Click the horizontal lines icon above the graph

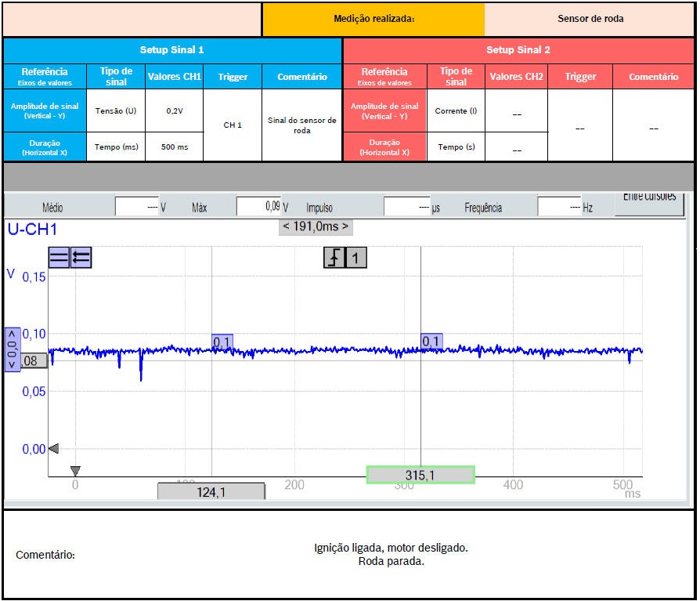pos(59,257)
